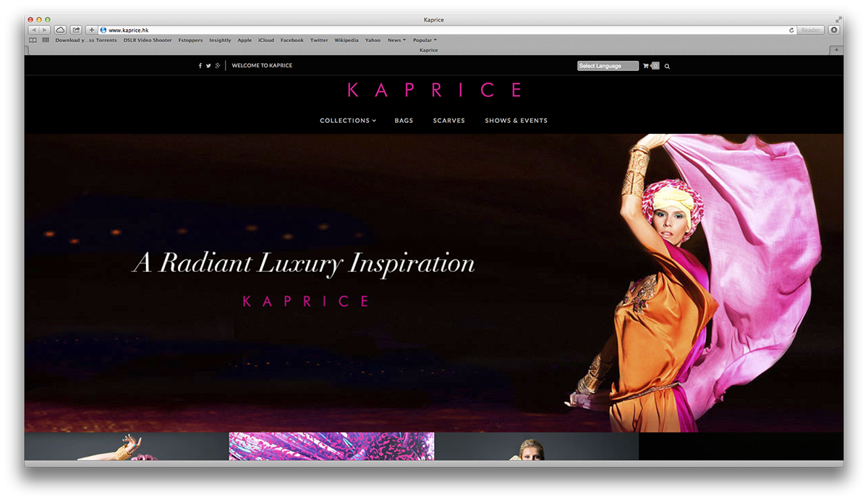Image resolution: width=868 pixels, height=501 pixels.
Task: Expand the Collections menu
Action: click(348, 121)
